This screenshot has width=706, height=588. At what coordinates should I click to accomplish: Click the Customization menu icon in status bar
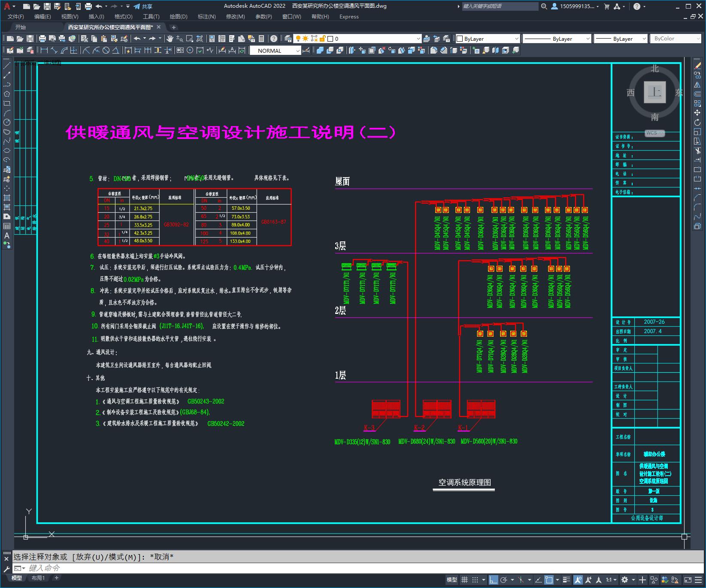point(699,580)
